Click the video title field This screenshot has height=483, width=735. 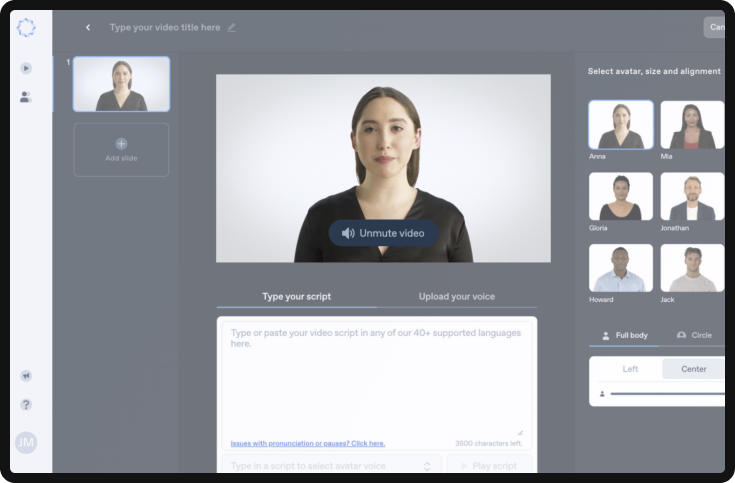(165, 28)
